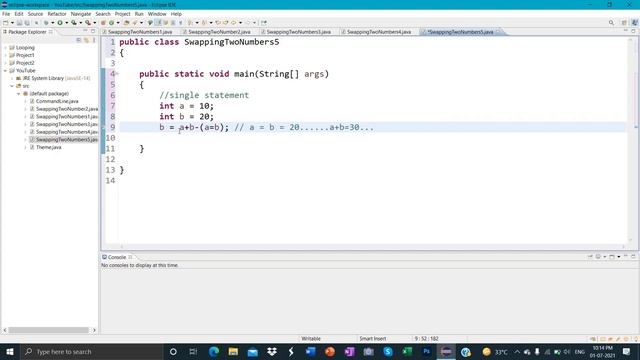The height and width of the screenshot is (360, 640).
Task: Switch to SwappingTwoNumbers3.java tab
Action: (298, 31)
